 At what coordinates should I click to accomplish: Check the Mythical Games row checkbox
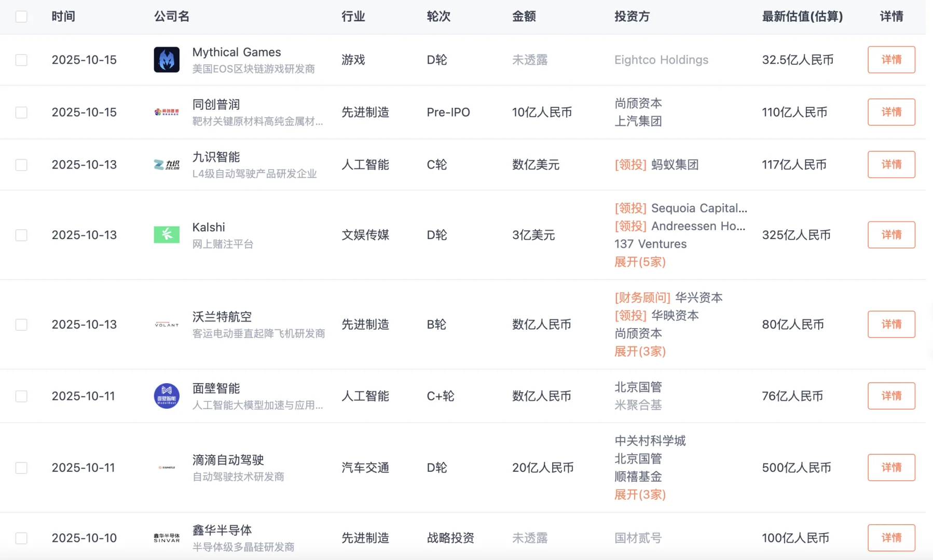click(21, 60)
